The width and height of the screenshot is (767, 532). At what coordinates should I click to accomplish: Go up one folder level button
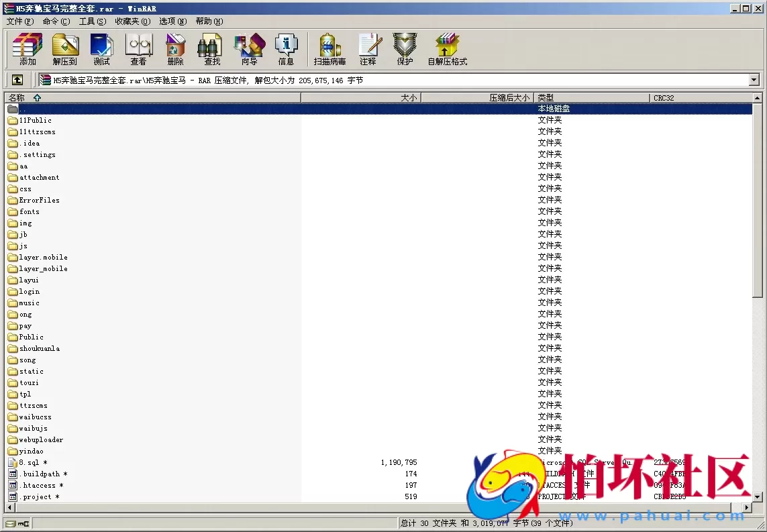click(x=17, y=80)
